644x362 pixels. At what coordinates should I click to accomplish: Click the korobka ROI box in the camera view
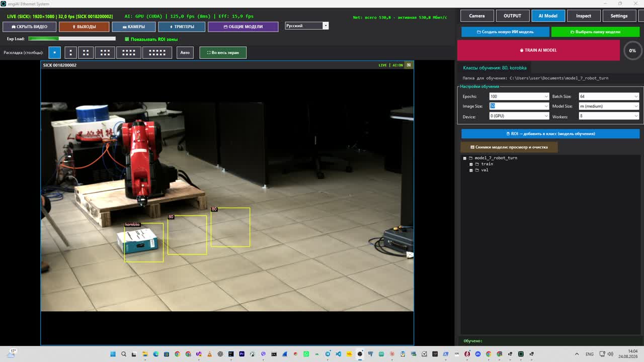tap(144, 242)
